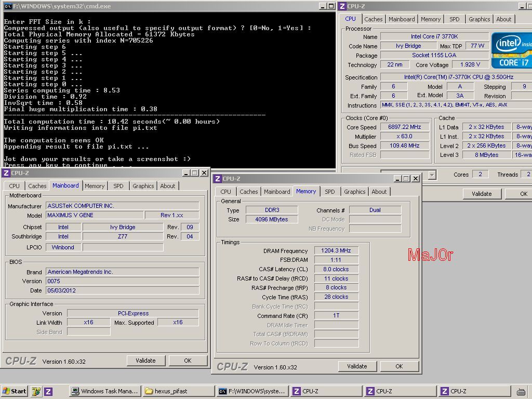This screenshot has width=532, height=399.
Task: Click the Bus Speed value 109.48 MHz
Action: click(404, 146)
